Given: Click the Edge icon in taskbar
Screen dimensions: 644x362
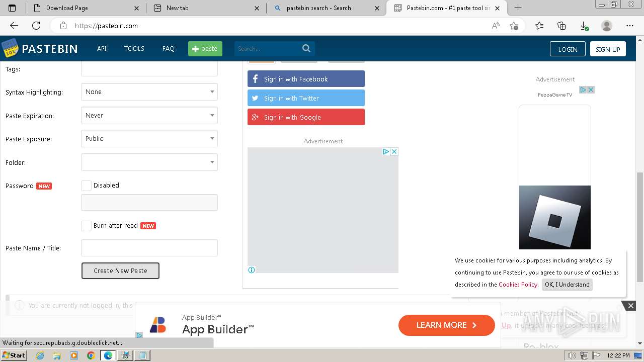Looking at the screenshot, I should click(x=108, y=355).
